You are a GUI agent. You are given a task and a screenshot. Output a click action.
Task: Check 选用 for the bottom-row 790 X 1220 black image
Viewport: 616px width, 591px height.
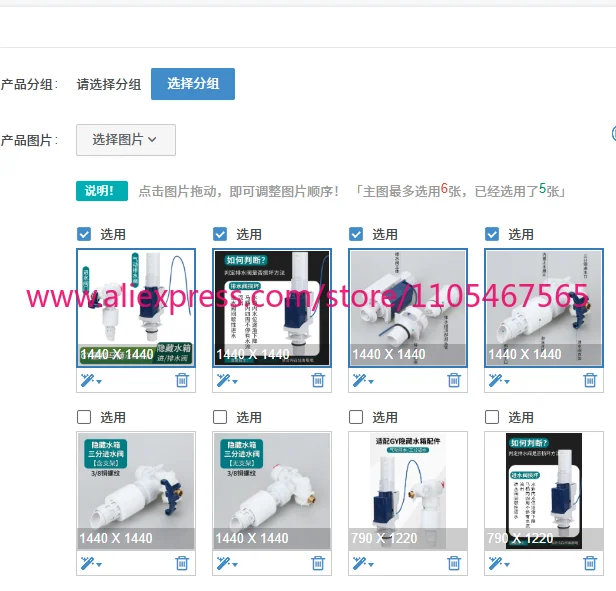coord(492,417)
